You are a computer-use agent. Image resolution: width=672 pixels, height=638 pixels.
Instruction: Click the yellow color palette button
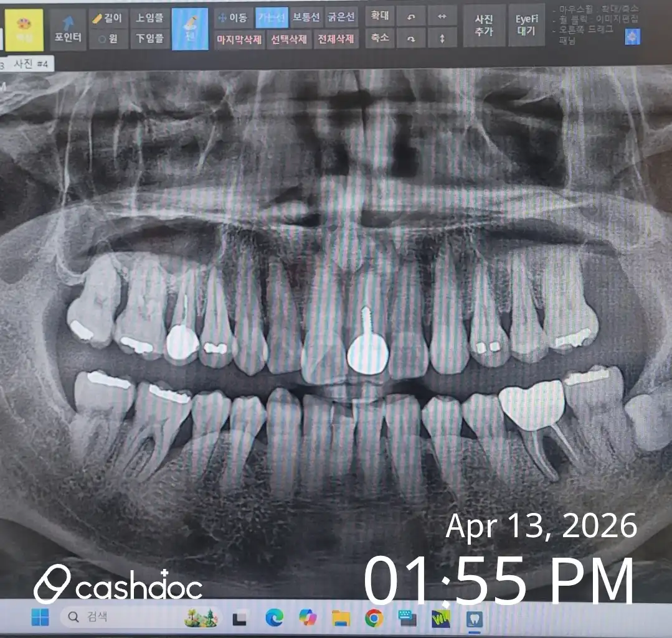(x=24, y=29)
